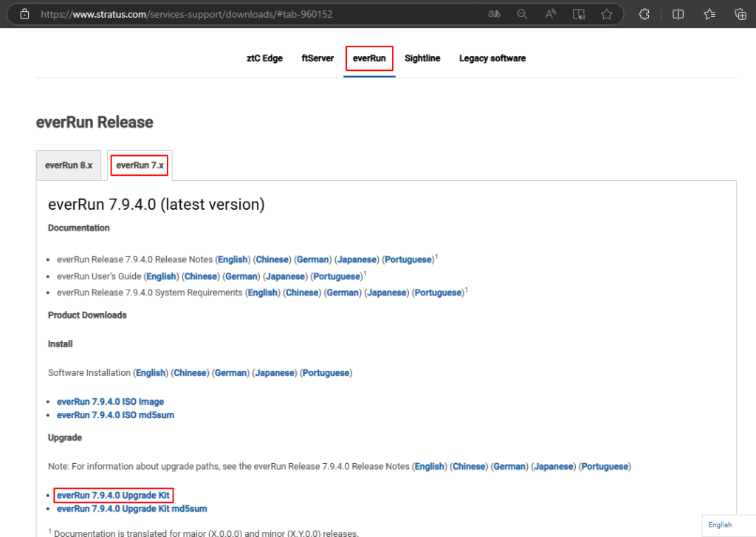Image resolution: width=756 pixels, height=537 pixels.
Task: Add this page to favorites with the star
Action: (607, 14)
